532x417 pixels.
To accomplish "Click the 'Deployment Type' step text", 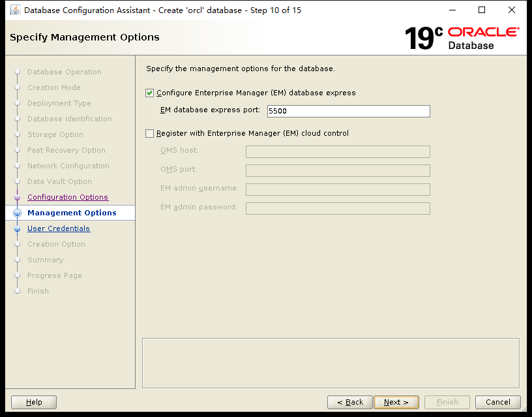I will tap(59, 103).
